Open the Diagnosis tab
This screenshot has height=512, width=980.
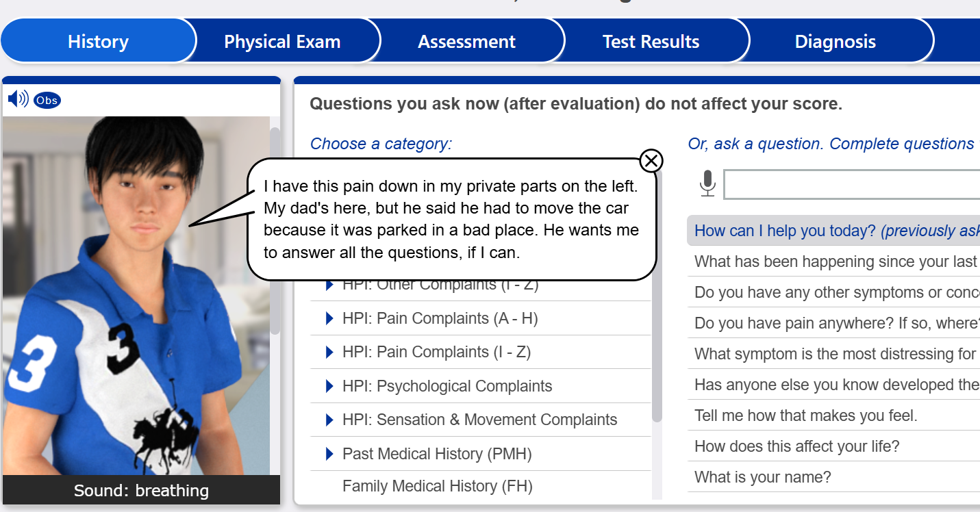[x=835, y=42]
